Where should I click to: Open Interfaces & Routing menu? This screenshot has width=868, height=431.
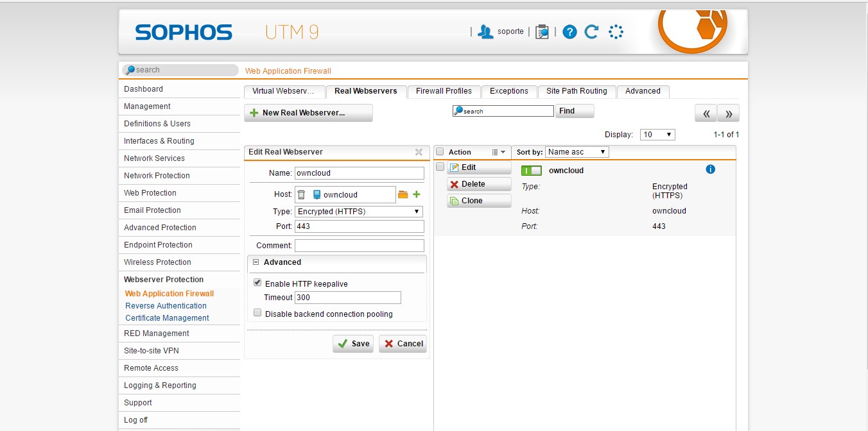click(x=179, y=141)
